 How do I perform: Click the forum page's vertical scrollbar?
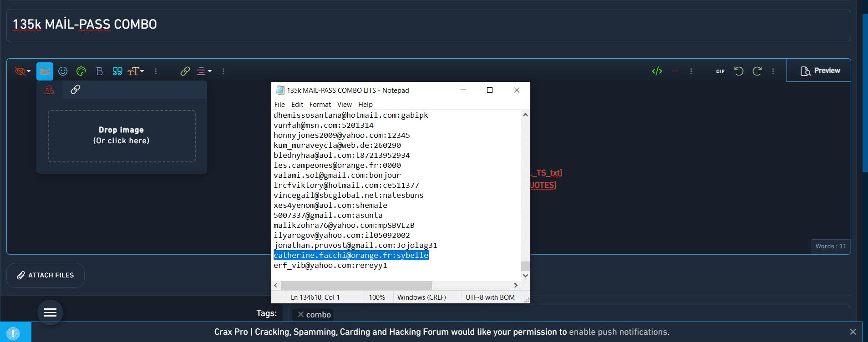[x=865, y=93]
